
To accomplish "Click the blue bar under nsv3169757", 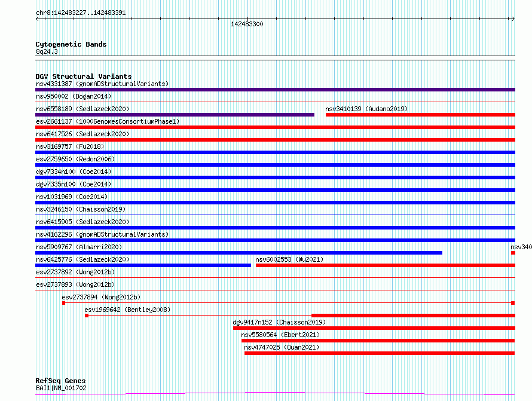I will pyautogui.click(x=275, y=152).
